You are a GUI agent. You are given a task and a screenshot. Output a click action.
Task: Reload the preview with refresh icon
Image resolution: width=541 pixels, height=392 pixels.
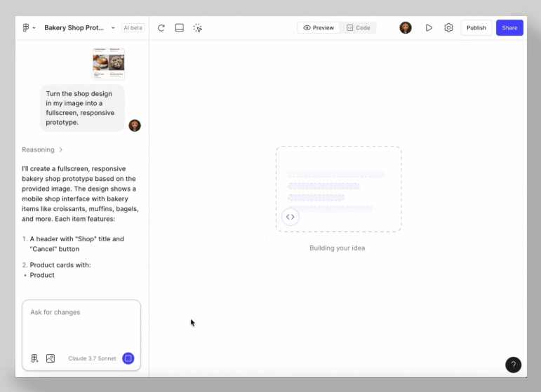point(161,28)
